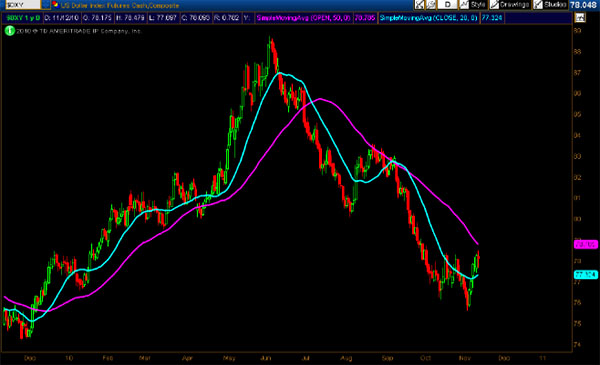Screen dimensions: 600x365
Task: Click the C: close price field in header
Action: click(x=196, y=18)
